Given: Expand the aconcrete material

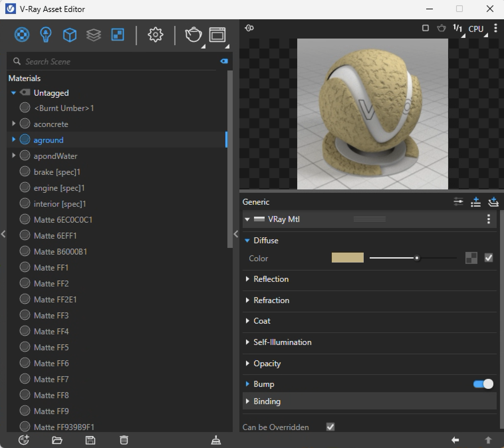Looking at the screenshot, I should point(14,124).
